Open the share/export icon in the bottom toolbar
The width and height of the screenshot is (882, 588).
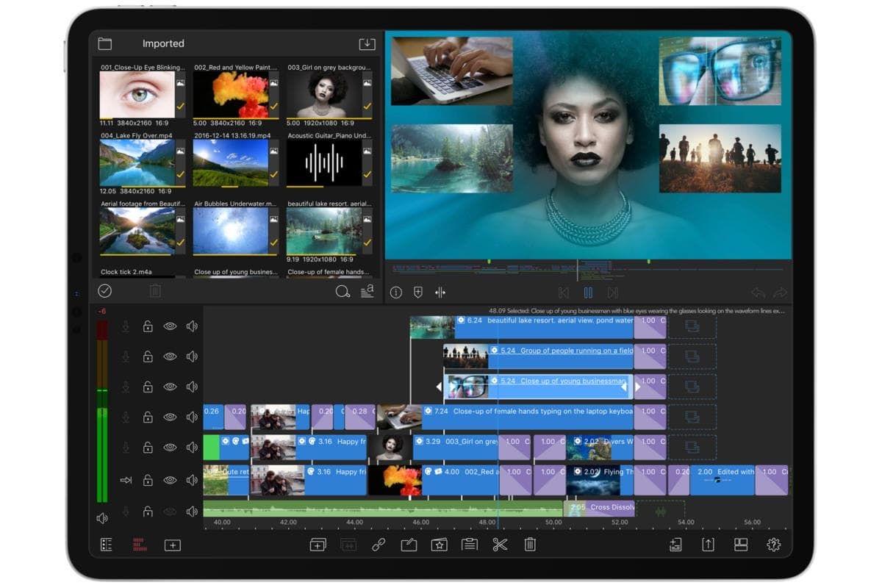pos(708,545)
